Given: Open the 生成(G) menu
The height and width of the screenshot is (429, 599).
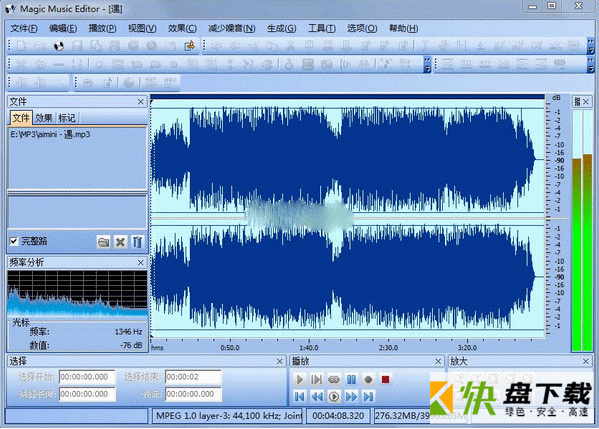Looking at the screenshot, I should click(282, 28).
